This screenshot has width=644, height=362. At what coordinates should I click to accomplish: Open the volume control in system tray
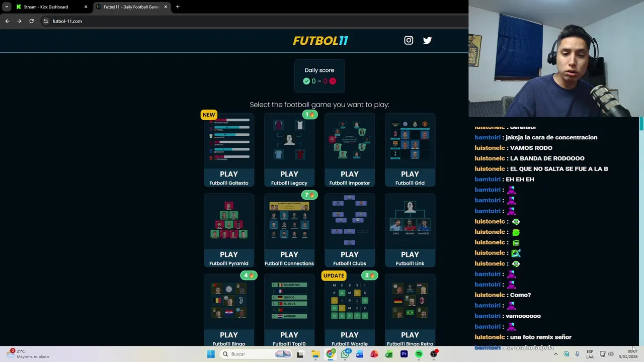pyautogui.click(x=611, y=354)
